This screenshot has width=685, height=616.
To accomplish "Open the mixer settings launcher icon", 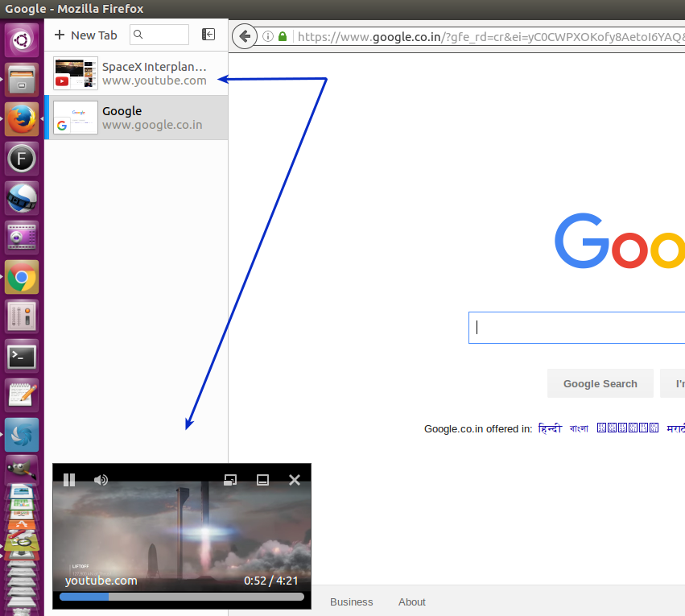I will 22,316.
